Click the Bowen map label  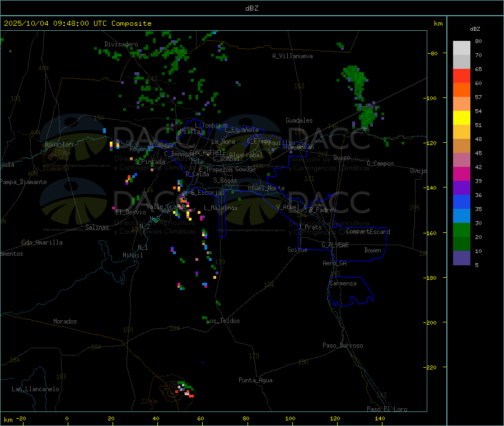click(x=372, y=250)
